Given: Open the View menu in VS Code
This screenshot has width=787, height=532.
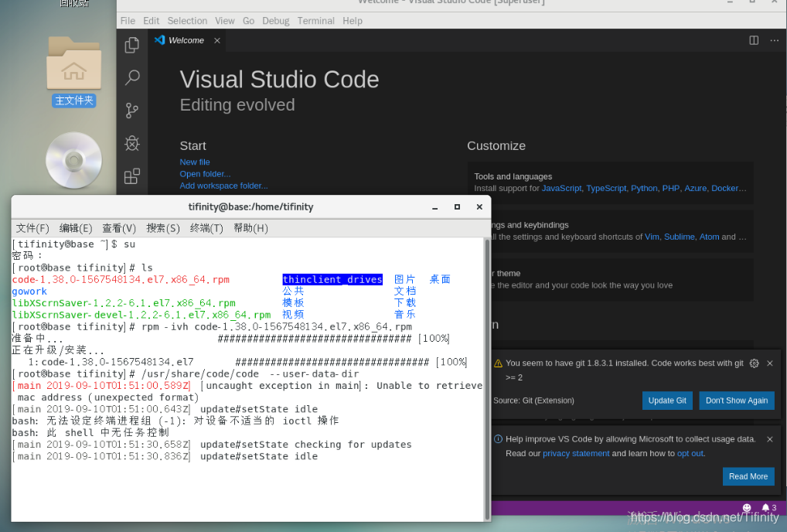Looking at the screenshot, I should (x=225, y=21).
